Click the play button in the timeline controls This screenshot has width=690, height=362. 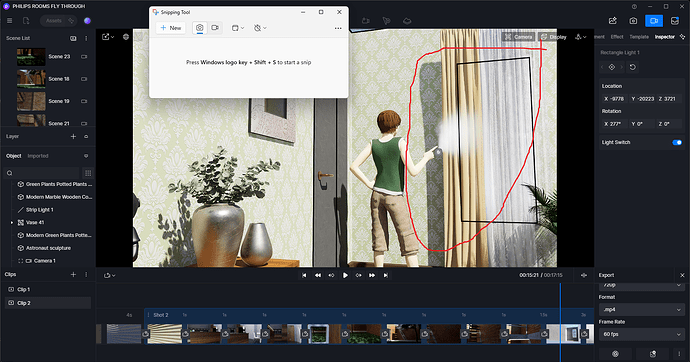tap(345, 275)
